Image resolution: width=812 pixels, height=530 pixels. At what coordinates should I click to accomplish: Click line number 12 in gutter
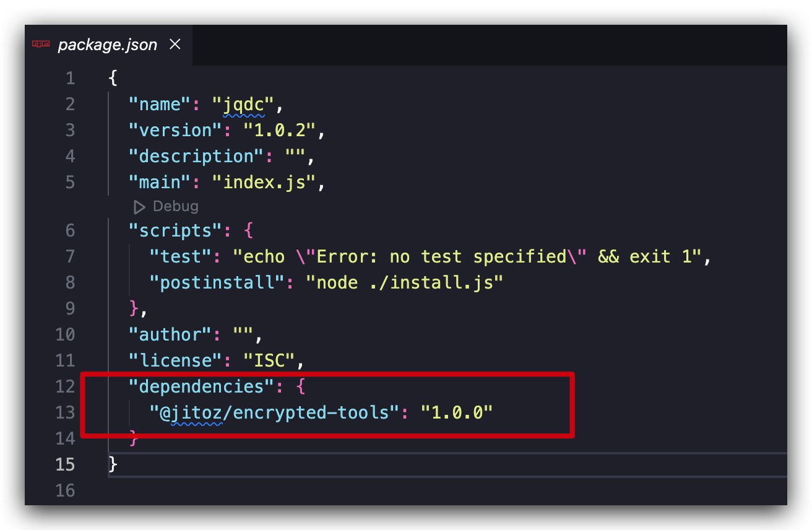65,387
